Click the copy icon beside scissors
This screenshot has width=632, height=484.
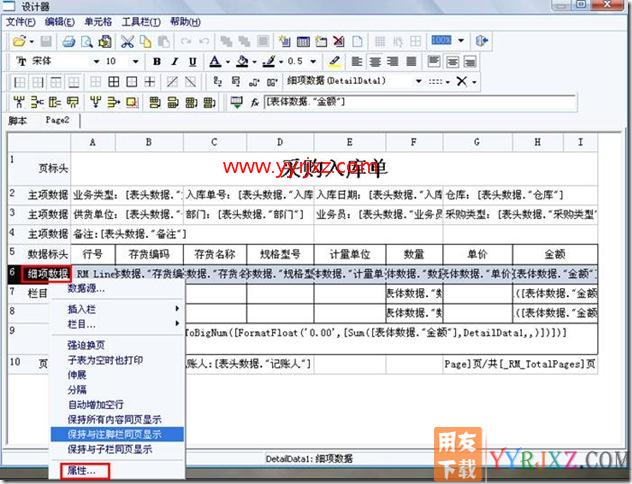[x=146, y=41]
